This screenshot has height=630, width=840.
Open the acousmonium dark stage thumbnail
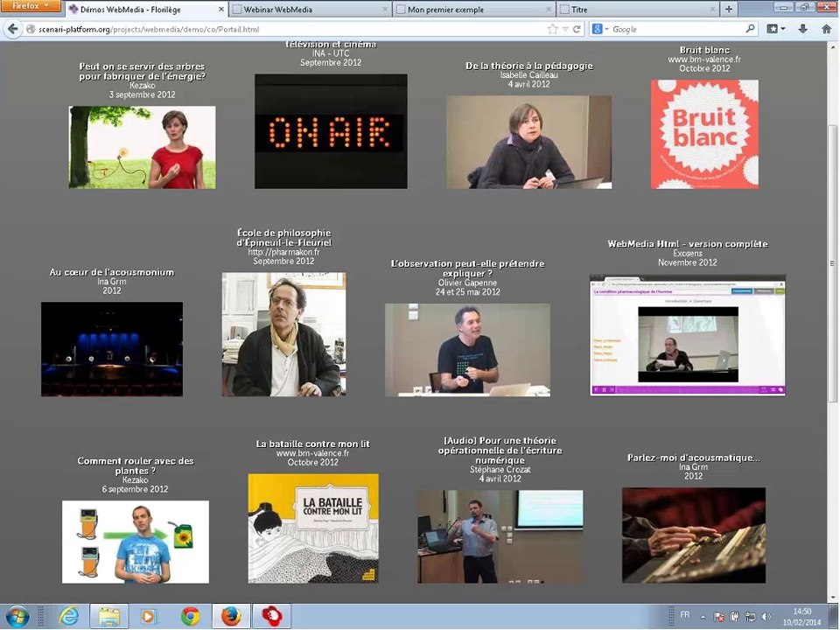point(112,349)
